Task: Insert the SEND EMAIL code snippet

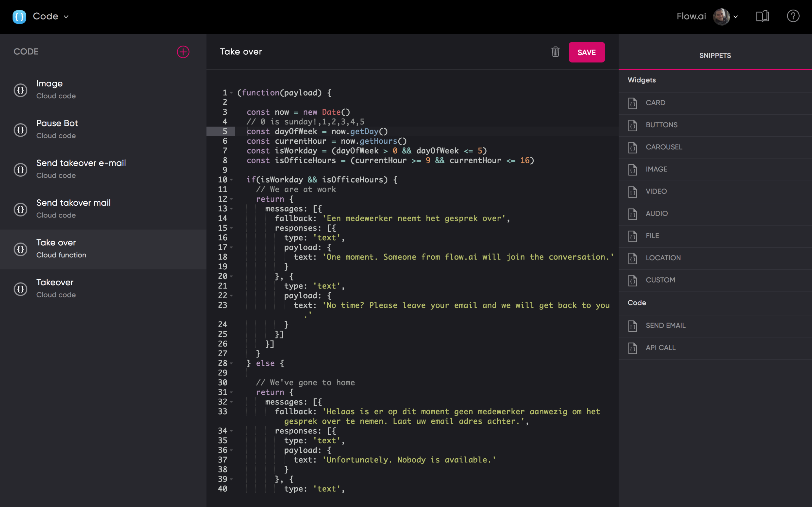Action: point(665,325)
